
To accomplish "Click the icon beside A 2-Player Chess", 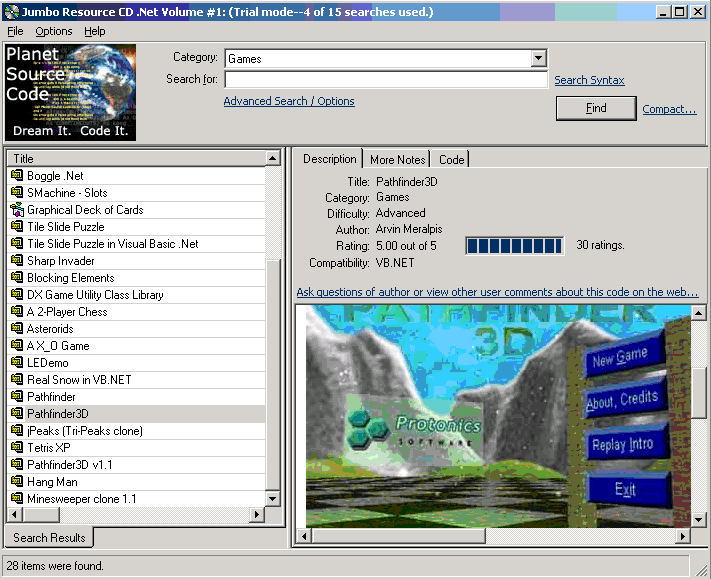I will (17, 311).
